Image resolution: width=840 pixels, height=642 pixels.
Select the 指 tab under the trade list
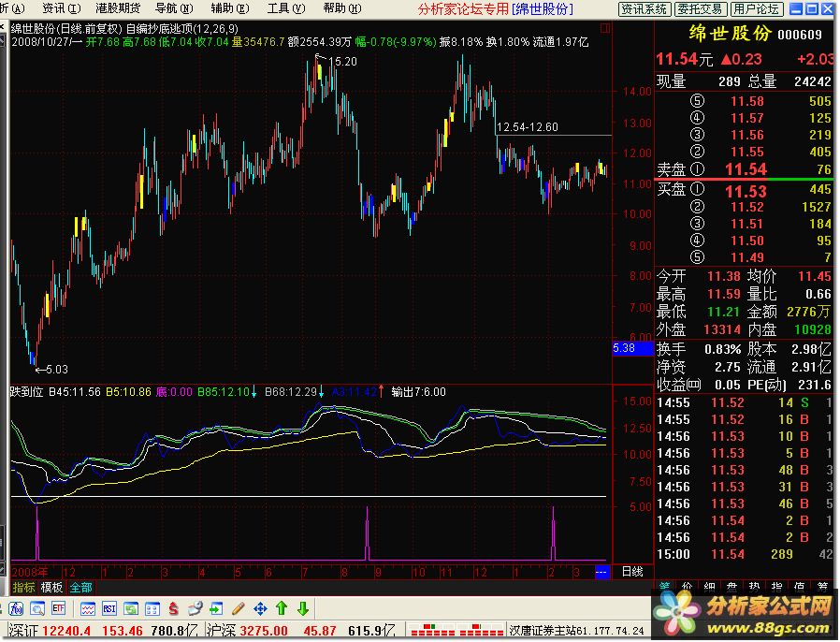coord(776,587)
